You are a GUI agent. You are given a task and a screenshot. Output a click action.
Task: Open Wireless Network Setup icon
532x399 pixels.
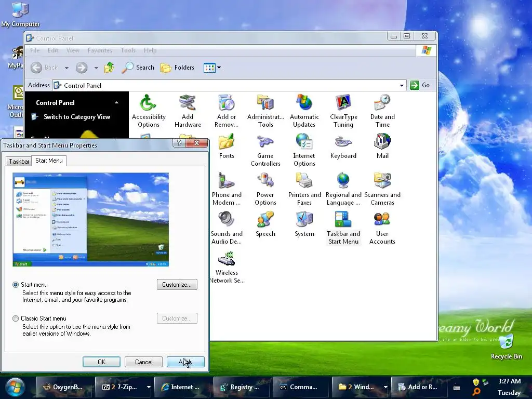(x=227, y=267)
